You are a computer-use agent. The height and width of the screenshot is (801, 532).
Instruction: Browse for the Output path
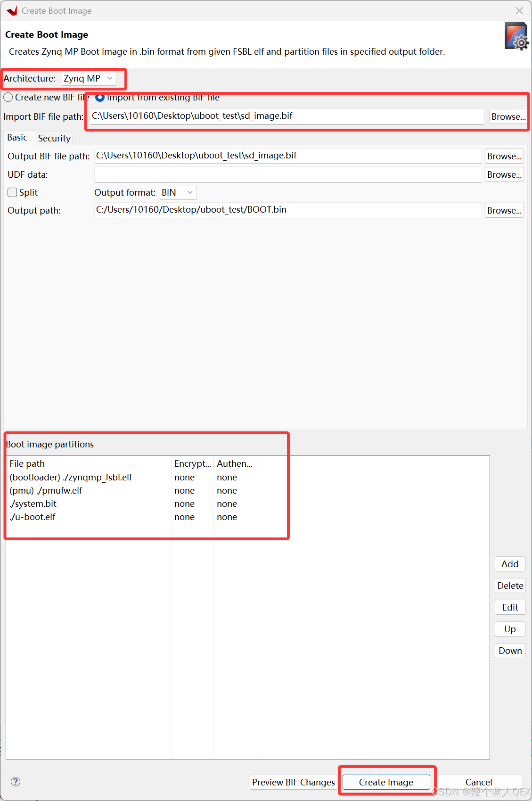pos(504,210)
